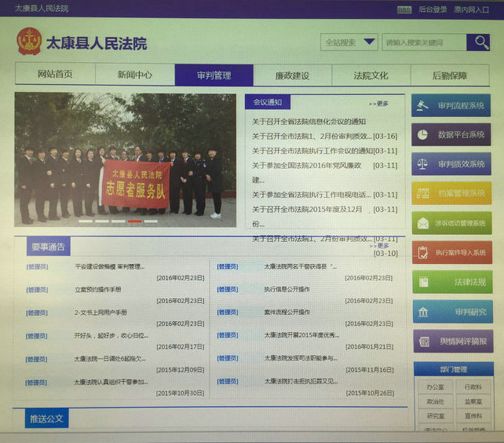Open the 行政科 department button
The height and width of the screenshot is (443, 504).
[473, 387]
